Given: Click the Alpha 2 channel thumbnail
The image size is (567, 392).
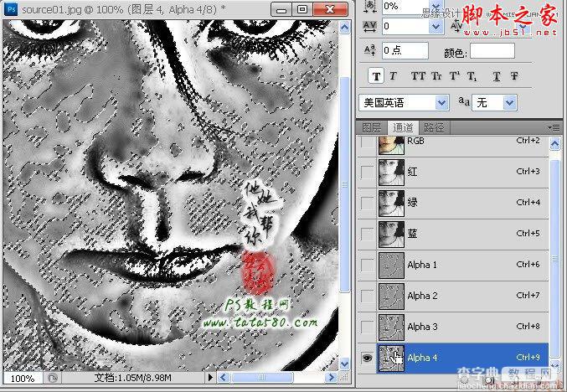Looking at the screenshot, I should [391, 297].
